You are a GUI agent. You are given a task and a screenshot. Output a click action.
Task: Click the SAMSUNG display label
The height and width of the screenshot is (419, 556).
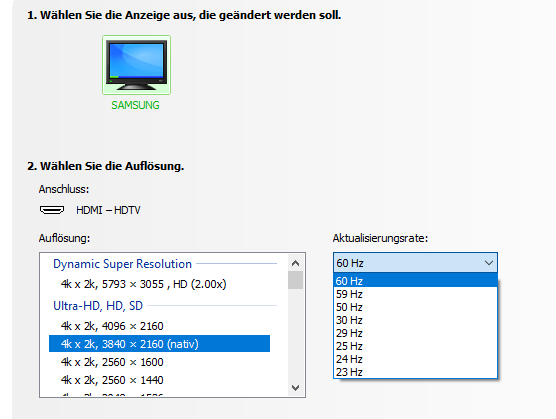[135, 105]
